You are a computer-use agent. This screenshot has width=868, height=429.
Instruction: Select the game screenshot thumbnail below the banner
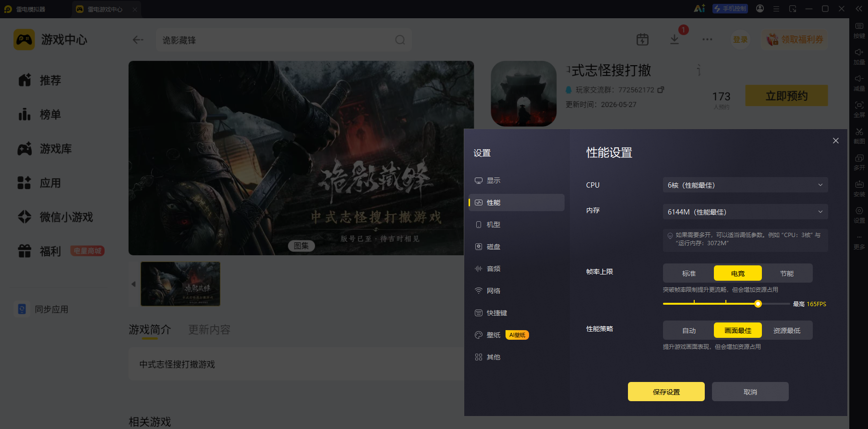pos(181,284)
